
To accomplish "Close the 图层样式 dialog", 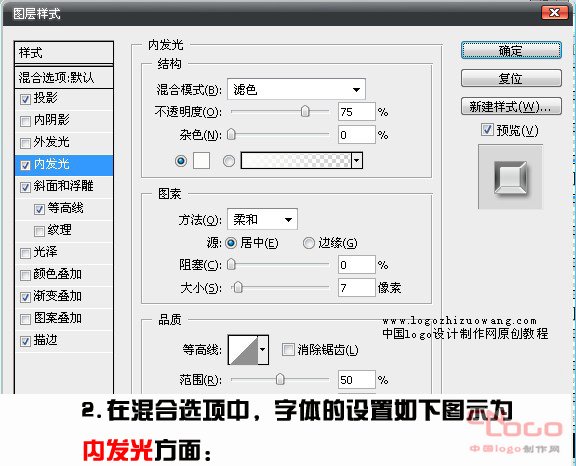I will pos(554,12).
